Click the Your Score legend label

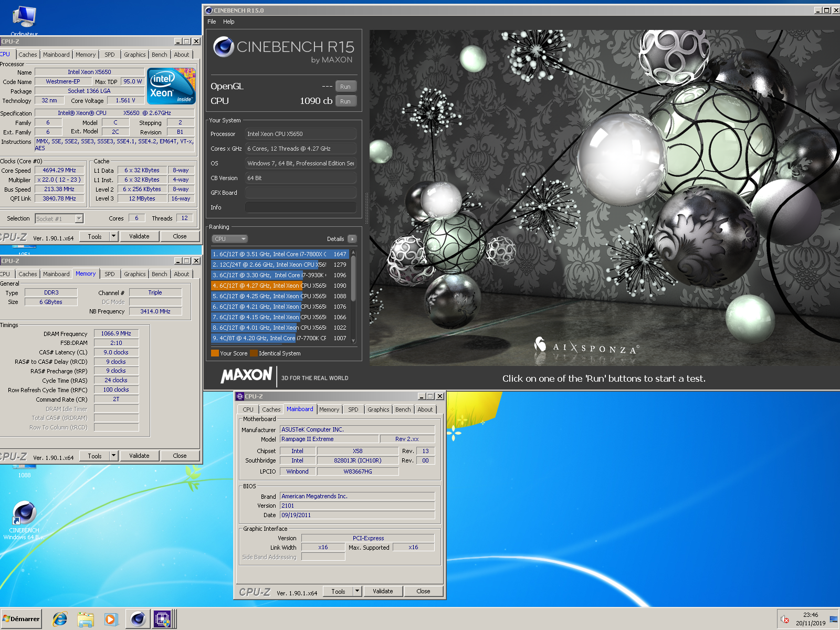pos(234,353)
